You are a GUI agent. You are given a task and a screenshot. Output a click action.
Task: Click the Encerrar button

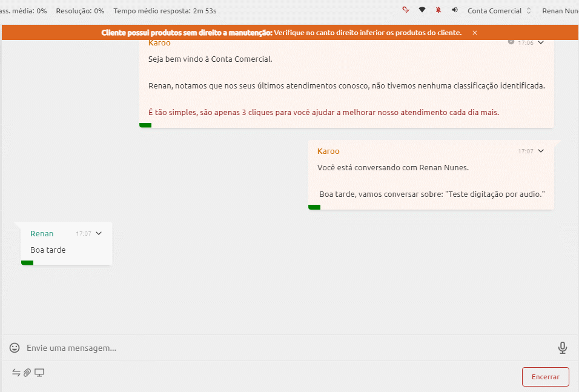pos(546,377)
